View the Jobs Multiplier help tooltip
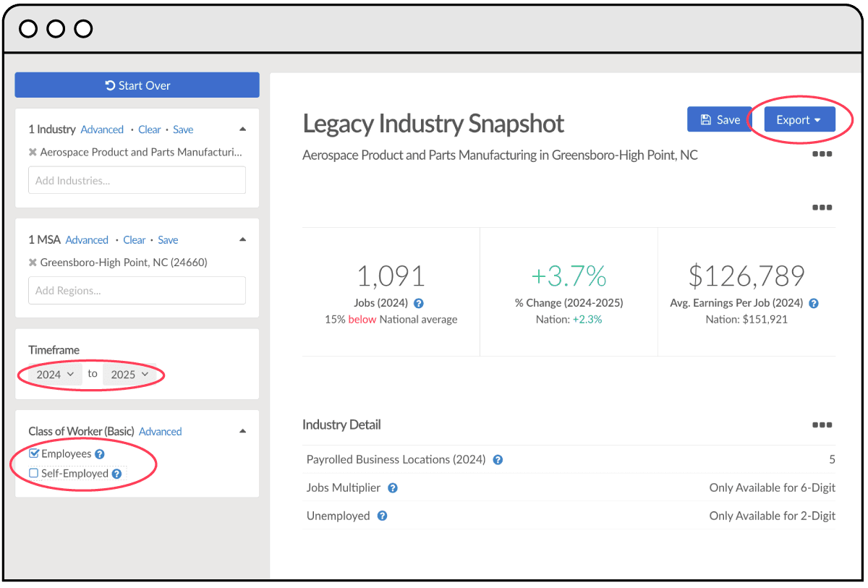This screenshot has height=588, width=868. coord(392,487)
